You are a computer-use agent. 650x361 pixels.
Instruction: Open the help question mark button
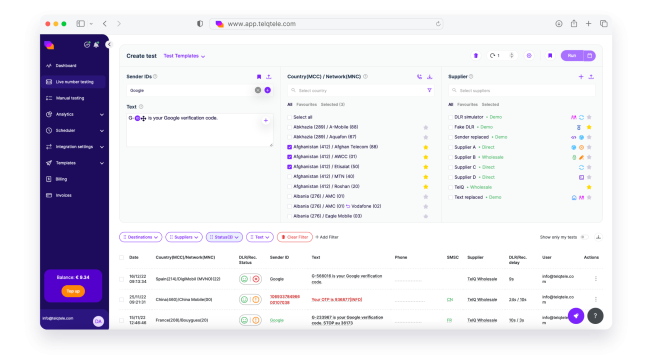click(x=595, y=316)
